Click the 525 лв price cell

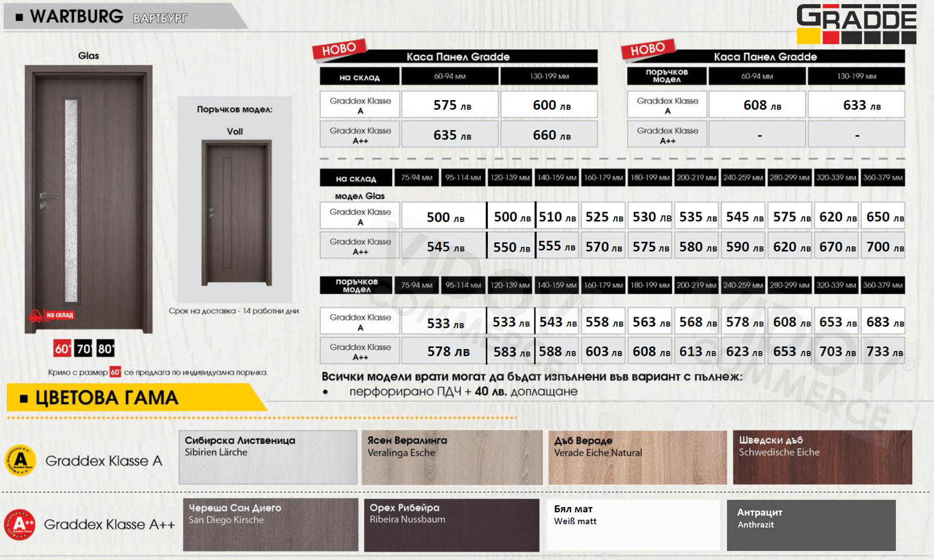(604, 216)
